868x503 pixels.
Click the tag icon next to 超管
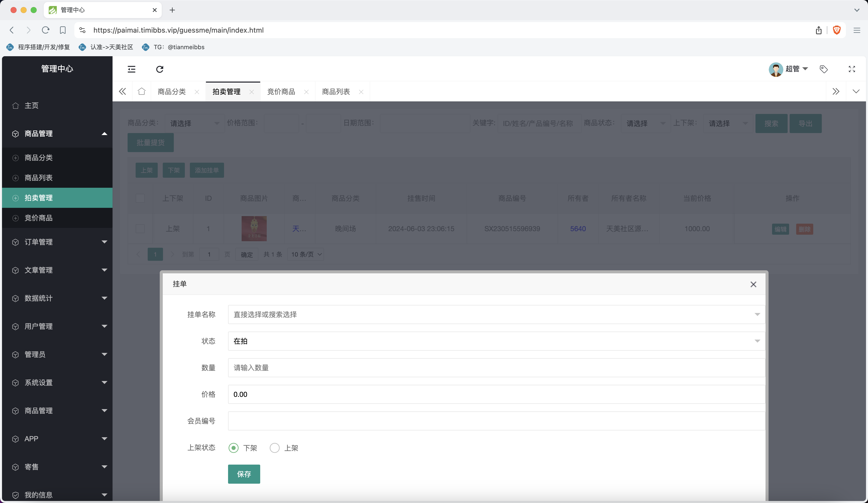pos(824,69)
